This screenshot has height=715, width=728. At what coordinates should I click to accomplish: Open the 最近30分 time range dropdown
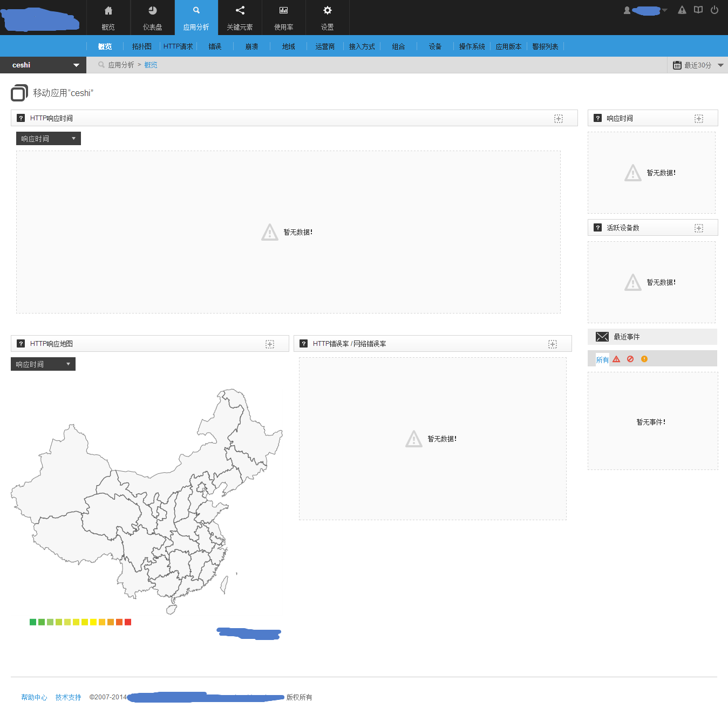[x=698, y=65]
